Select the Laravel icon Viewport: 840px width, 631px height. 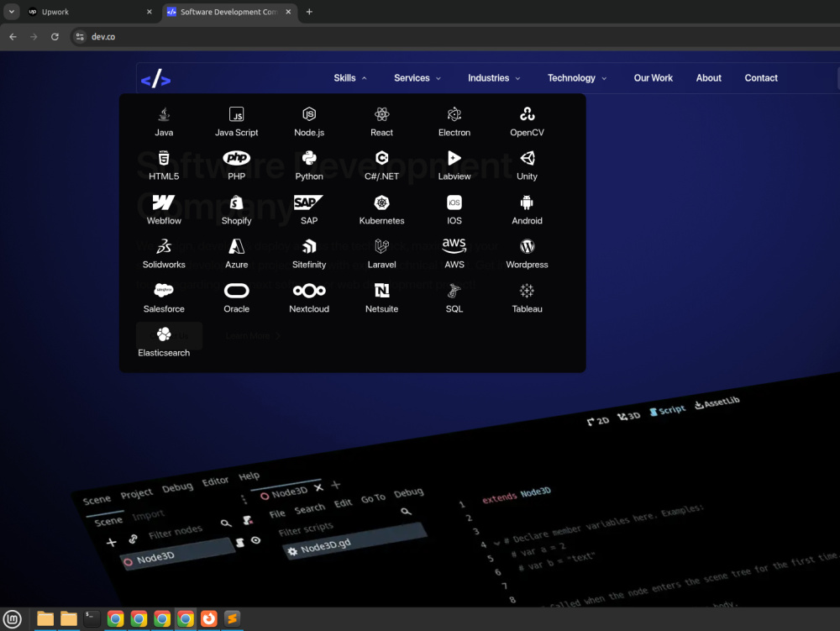tap(382, 246)
